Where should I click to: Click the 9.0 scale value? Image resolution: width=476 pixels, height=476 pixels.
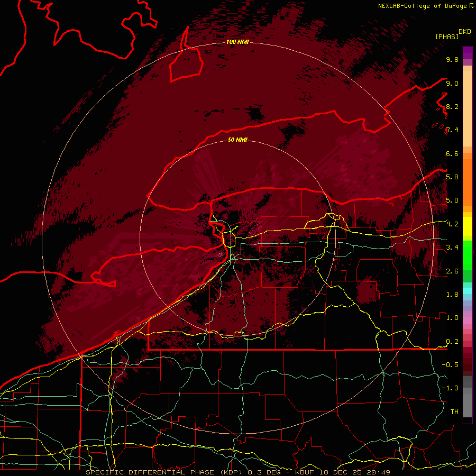pyautogui.click(x=452, y=83)
